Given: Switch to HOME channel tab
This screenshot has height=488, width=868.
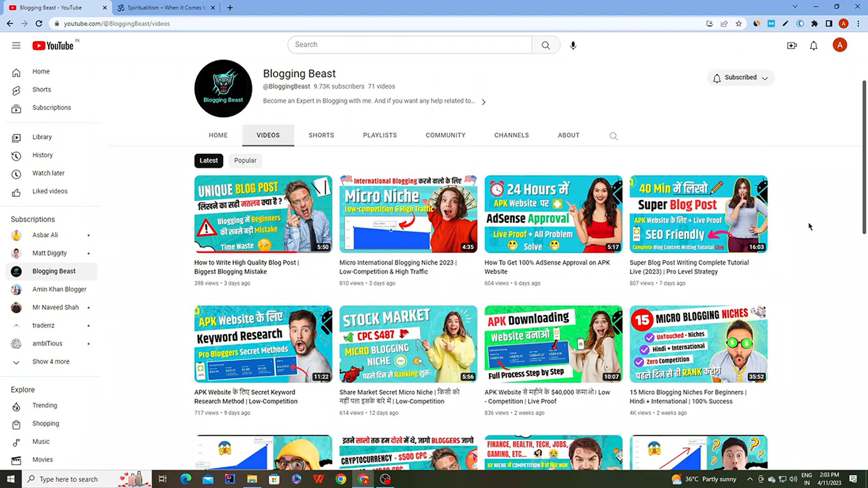Looking at the screenshot, I should coord(218,135).
